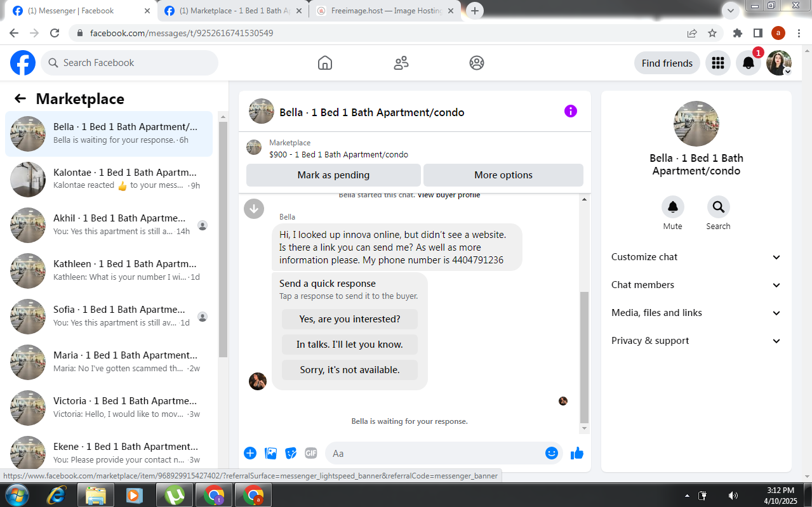Open the Victoria conversation

click(x=109, y=408)
